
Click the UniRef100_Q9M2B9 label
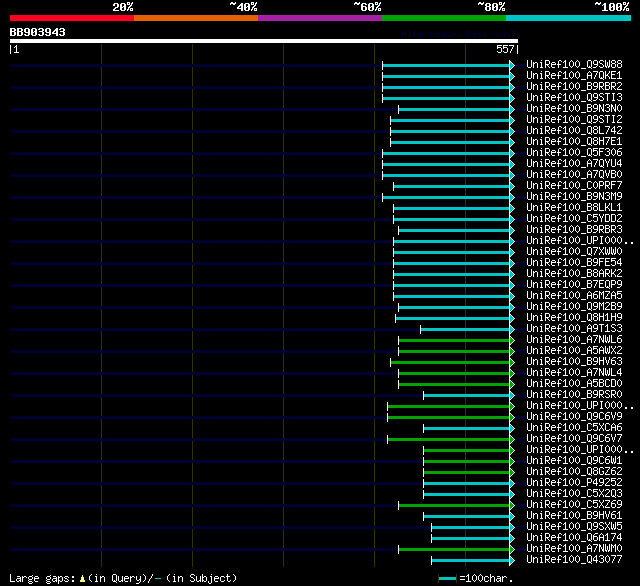(574, 307)
